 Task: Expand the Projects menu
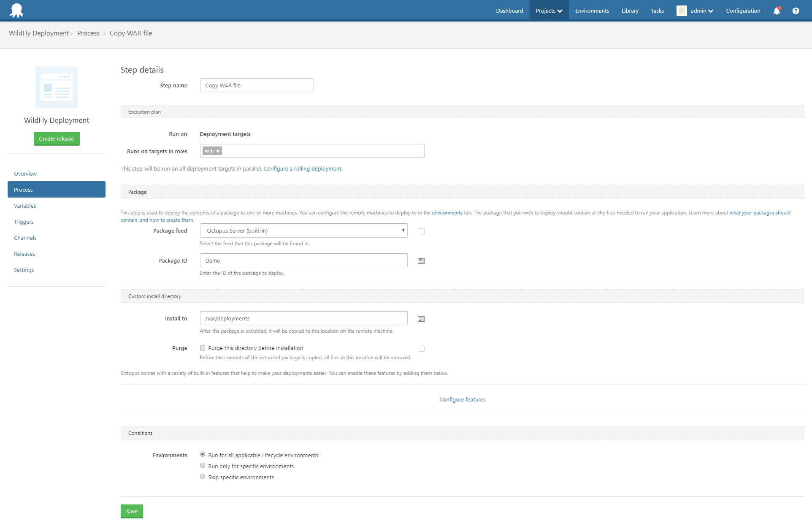(549, 11)
